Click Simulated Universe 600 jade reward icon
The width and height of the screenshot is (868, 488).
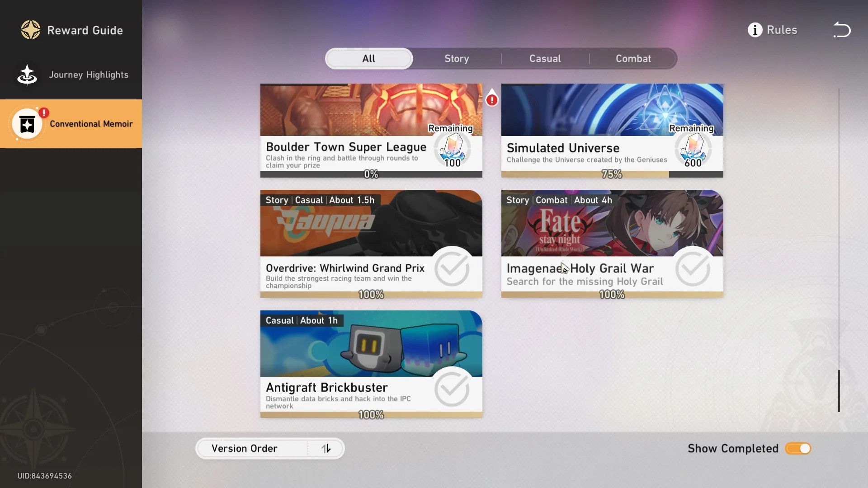[x=693, y=150]
